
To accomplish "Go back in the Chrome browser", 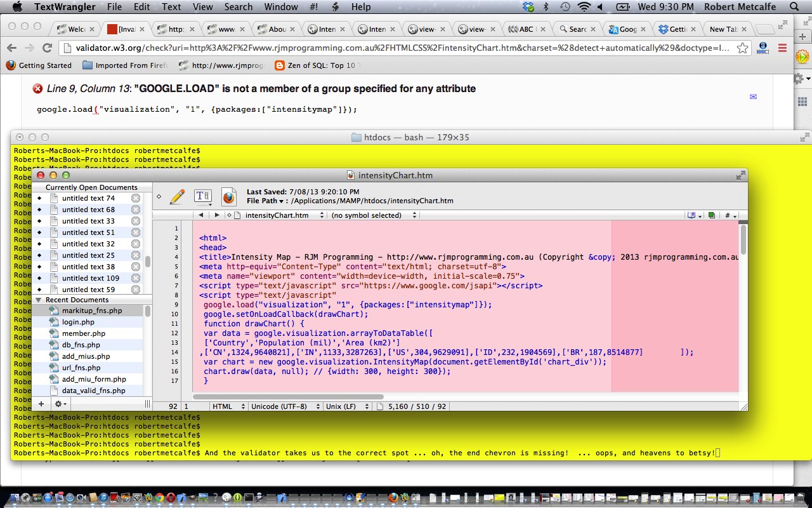I will point(11,48).
